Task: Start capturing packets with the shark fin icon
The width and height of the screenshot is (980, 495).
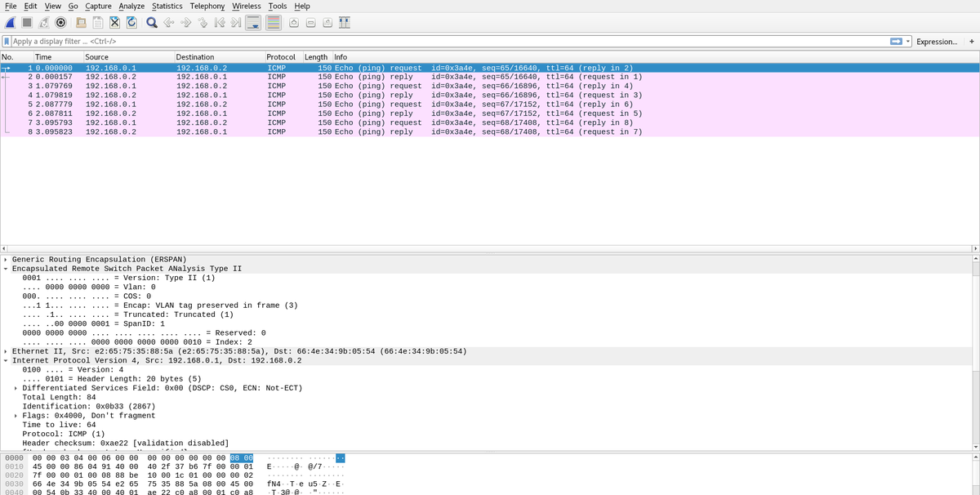Action: click(11, 23)
